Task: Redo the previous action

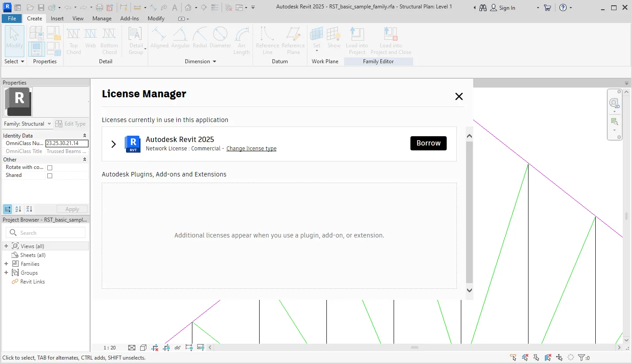Action: coord(83,8)
